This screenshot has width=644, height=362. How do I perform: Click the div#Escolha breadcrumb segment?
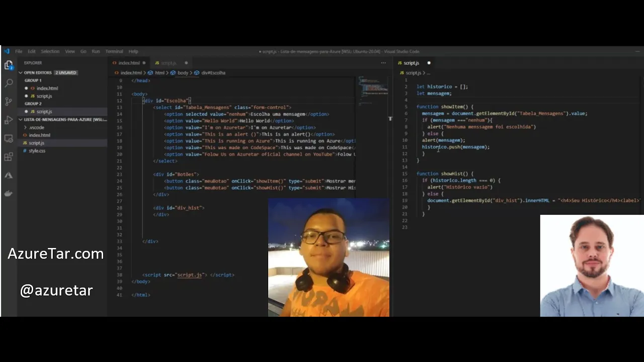(213, 73)
